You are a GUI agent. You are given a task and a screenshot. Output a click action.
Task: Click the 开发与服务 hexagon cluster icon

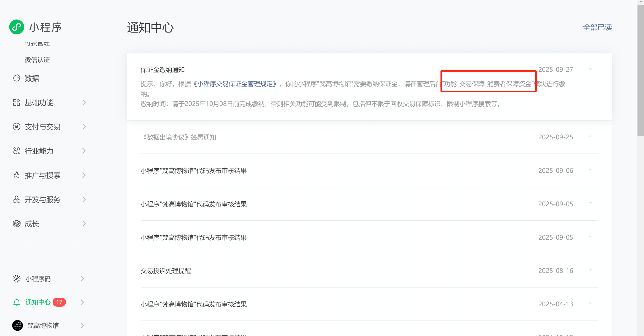(x=16, y=199)
